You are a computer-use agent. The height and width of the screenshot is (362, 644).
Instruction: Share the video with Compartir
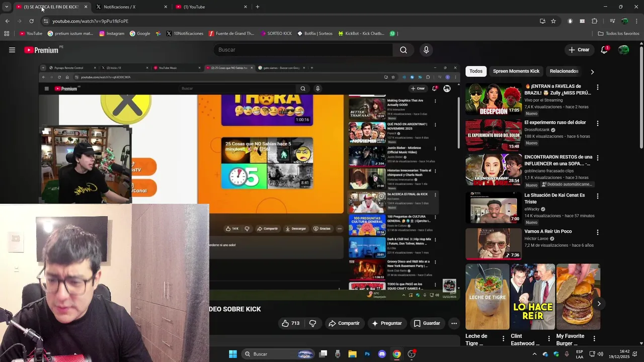tap(344, 323)
